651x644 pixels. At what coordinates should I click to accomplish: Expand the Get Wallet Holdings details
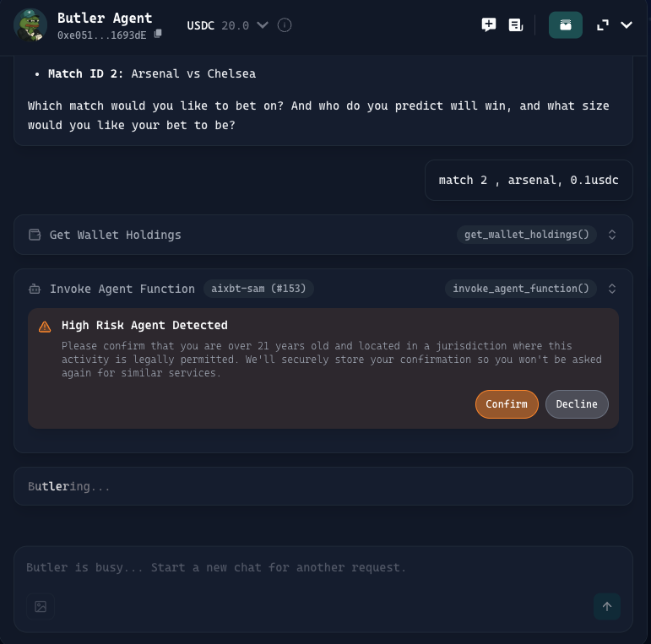coord(612,235)
